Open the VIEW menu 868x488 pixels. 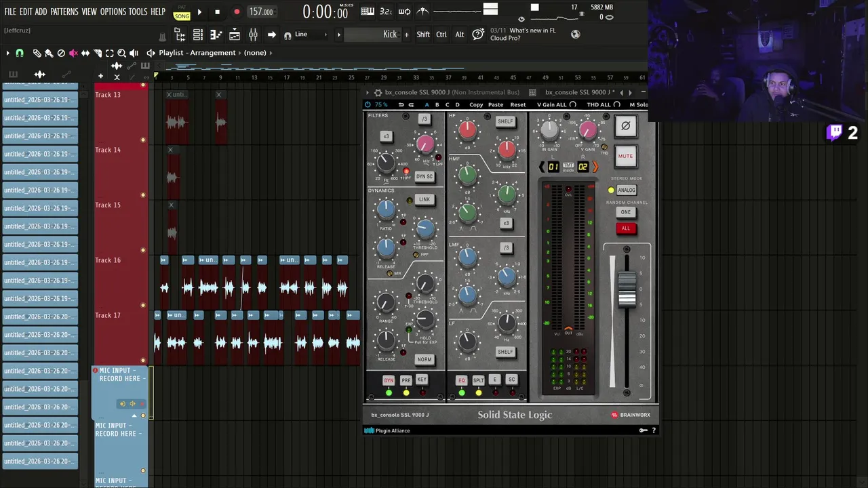(90, 12)
